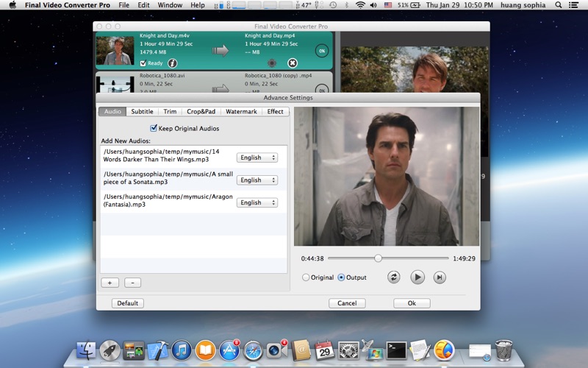Image resolution: width=588 pixels, height=368 pixels.
Task: Click the volume icon in the menu bar
Action: [373, 5]
